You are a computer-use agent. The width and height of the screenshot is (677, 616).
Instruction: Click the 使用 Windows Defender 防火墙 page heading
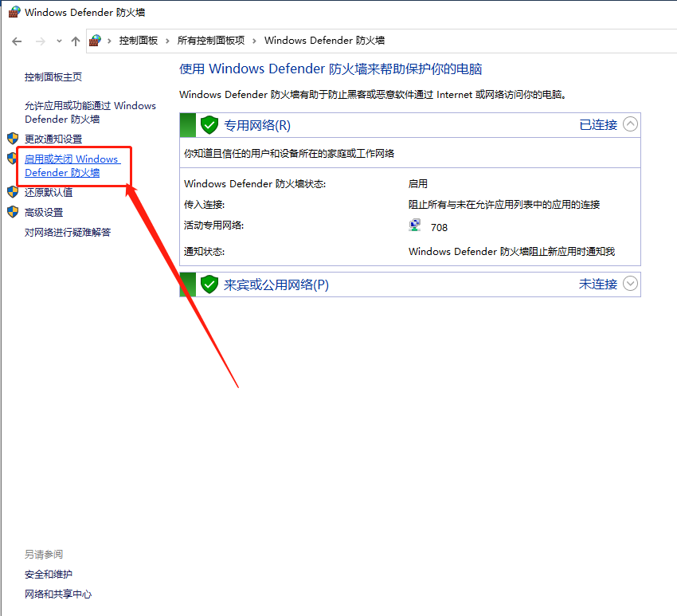coord(331,69)
